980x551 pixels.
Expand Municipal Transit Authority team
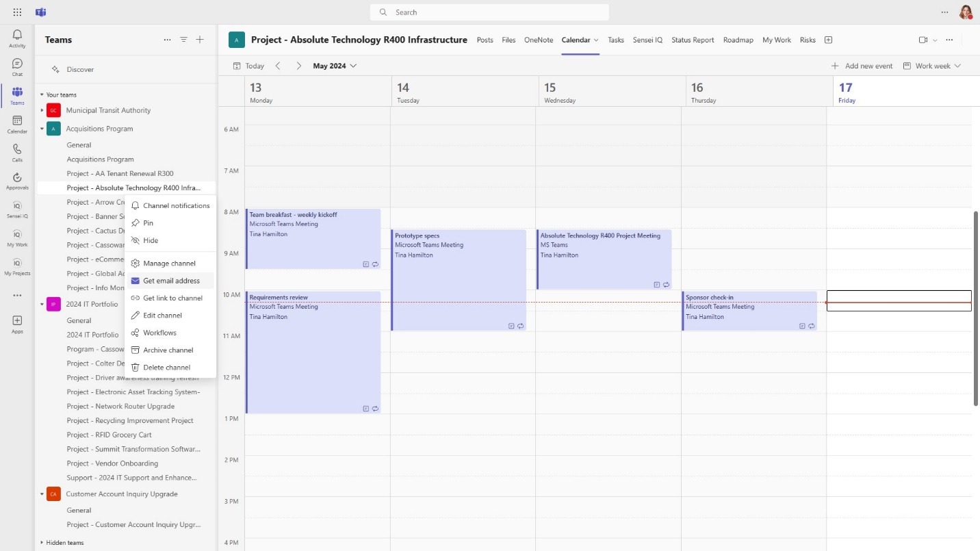(42, 110)
